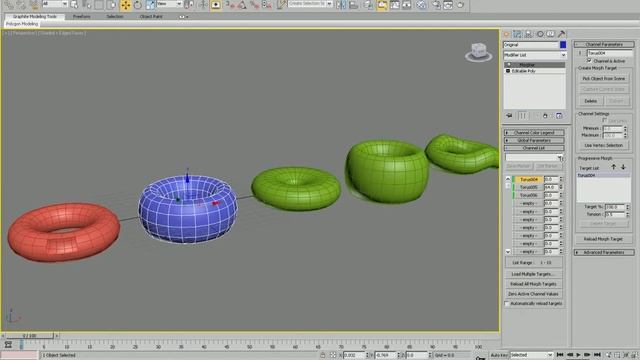
Task: Click the time slider 0/100 handle
Action: (29, 336)
